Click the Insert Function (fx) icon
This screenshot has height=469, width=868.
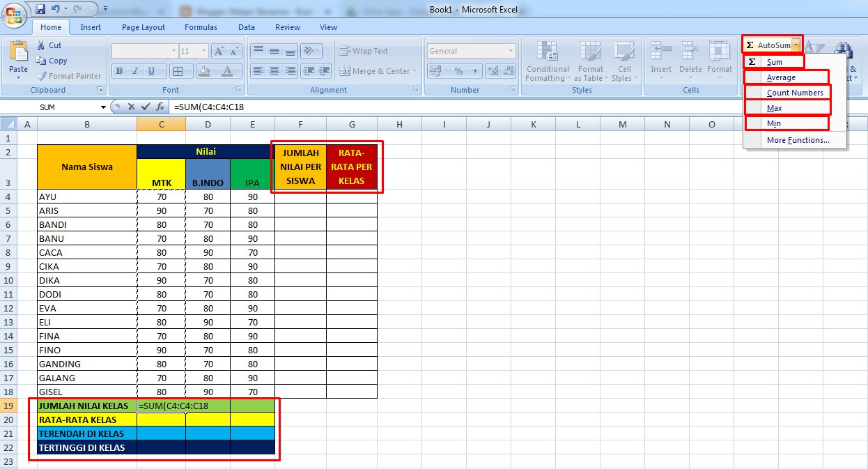[160, 107]
